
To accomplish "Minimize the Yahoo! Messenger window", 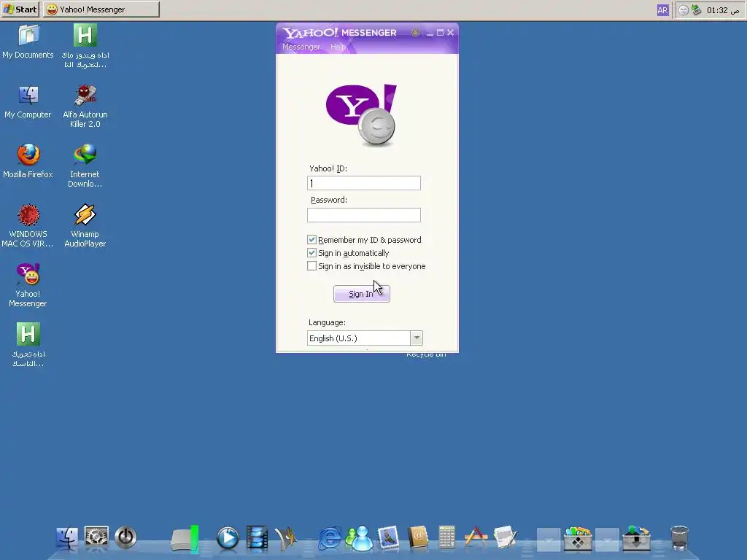I will tap(430, 33).
